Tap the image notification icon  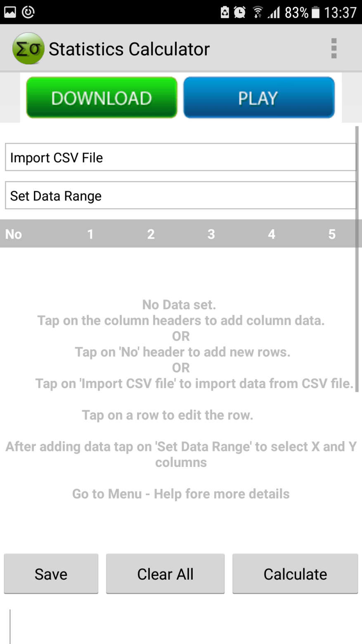click(x=10, y=12)
